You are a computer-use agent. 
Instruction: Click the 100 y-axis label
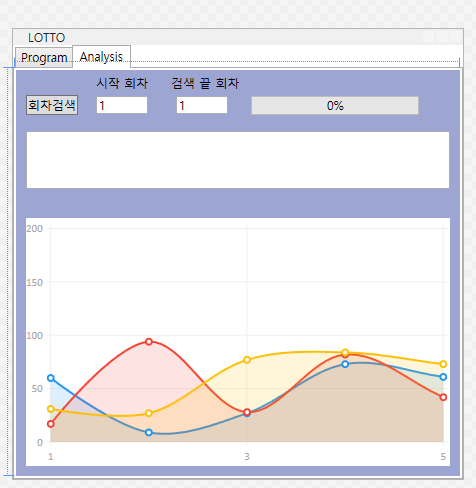coord(35,336)
